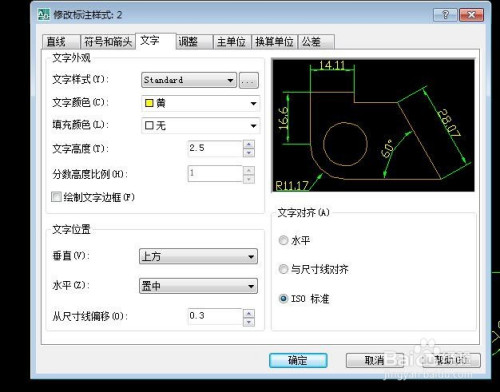Click the yellow color swatch in 文字颜色
Screen dimensions: 500x392
(x=149, y=103)
